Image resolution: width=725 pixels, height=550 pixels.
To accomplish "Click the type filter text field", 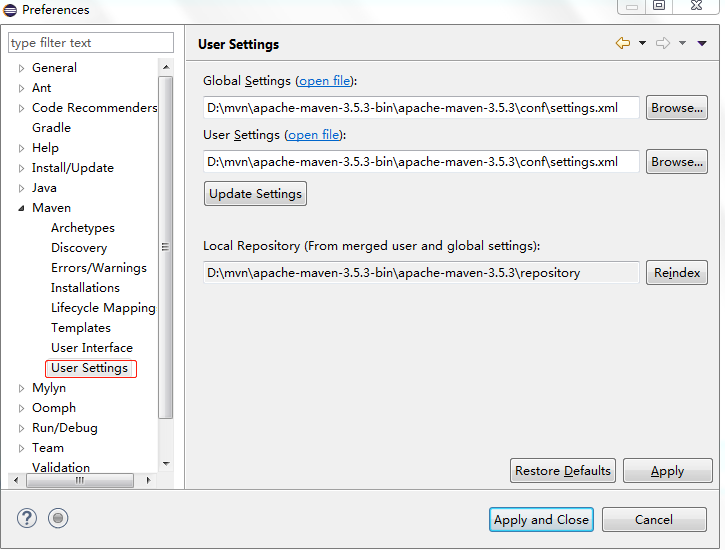I will pyautogui.click(x=91, y=43).
